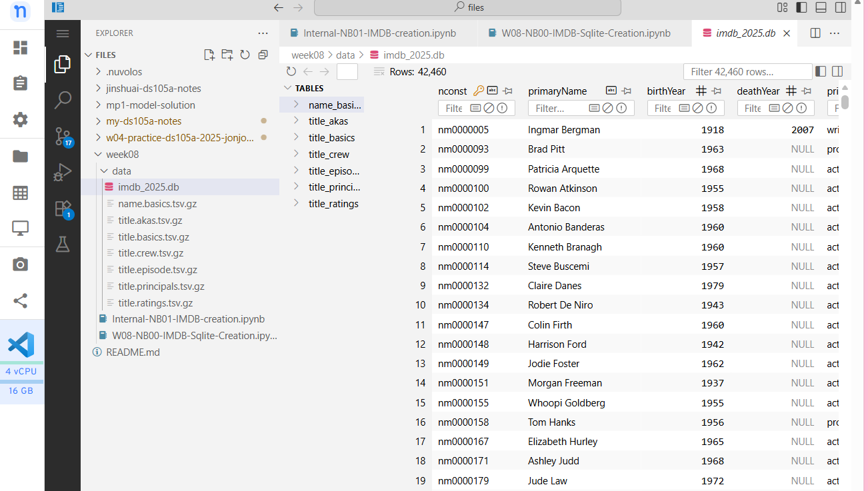Screen dimensions: 868x491
Task: Switch to W08-NB00-IMDB-Sqlite-Creation.ipynb tab
Action: pyautogui.click(x=585, y=33)
